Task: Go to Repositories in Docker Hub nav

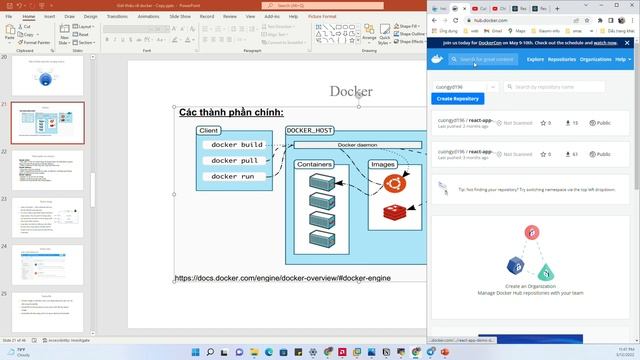Action: coord(562,59)
